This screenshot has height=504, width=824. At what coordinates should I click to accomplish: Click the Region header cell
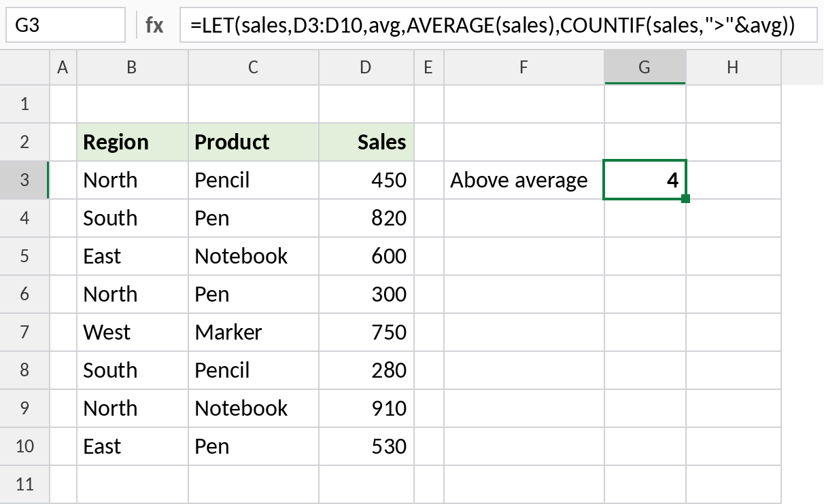[x=133, y=142]
